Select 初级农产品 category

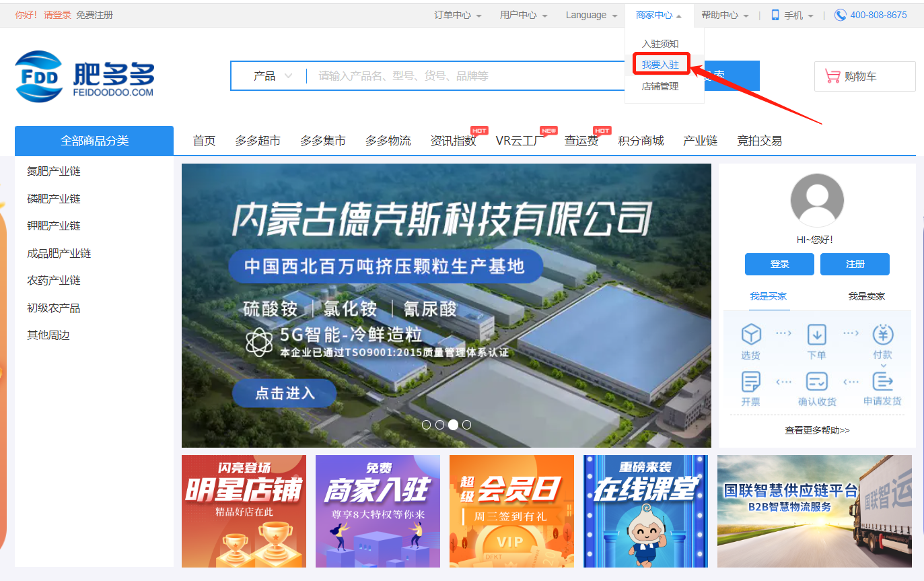coord(54,308)
